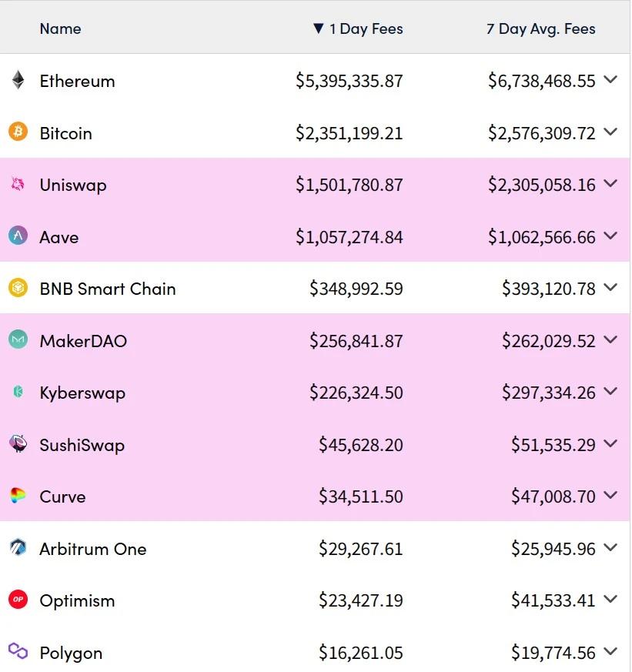The image size is (632, 672).
Task: Click the Ethereum logo icon
Action: pyautogui.click(x=17, y=80)
